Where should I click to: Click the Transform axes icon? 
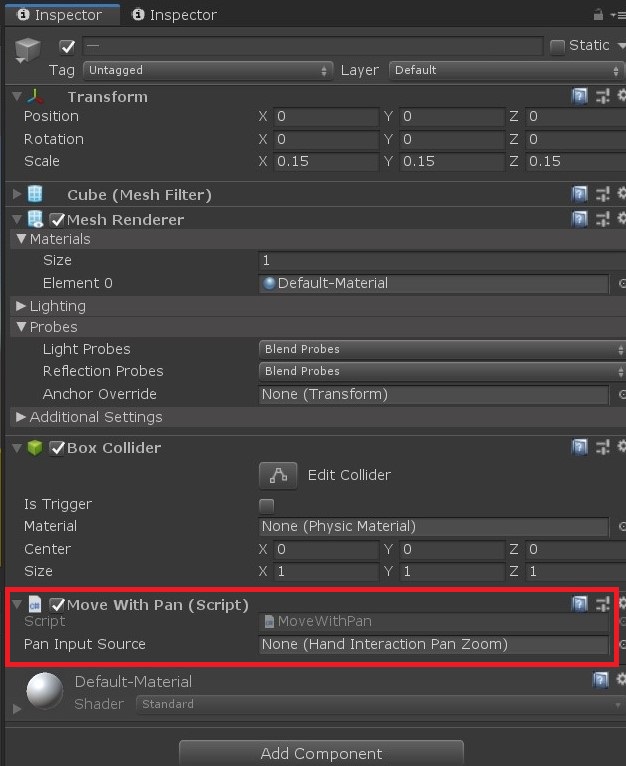pyautogui.click(x=35, y=96)
